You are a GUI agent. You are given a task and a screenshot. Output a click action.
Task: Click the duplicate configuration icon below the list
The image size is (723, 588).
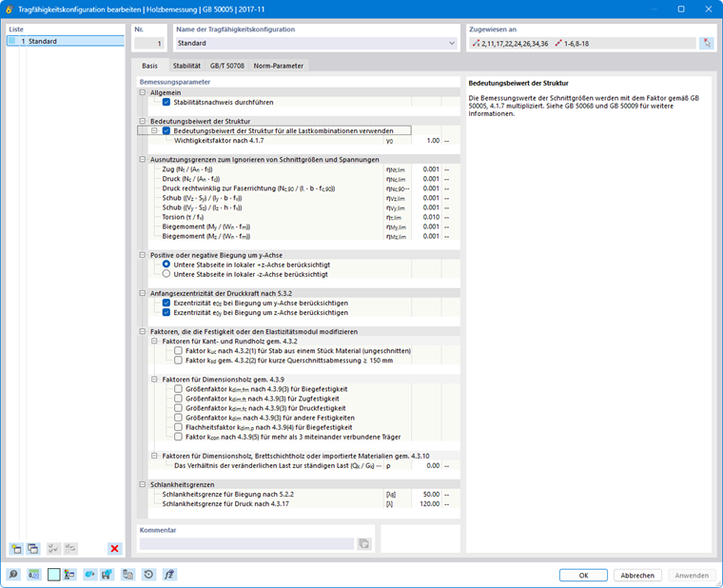click(x=33, y=548)
